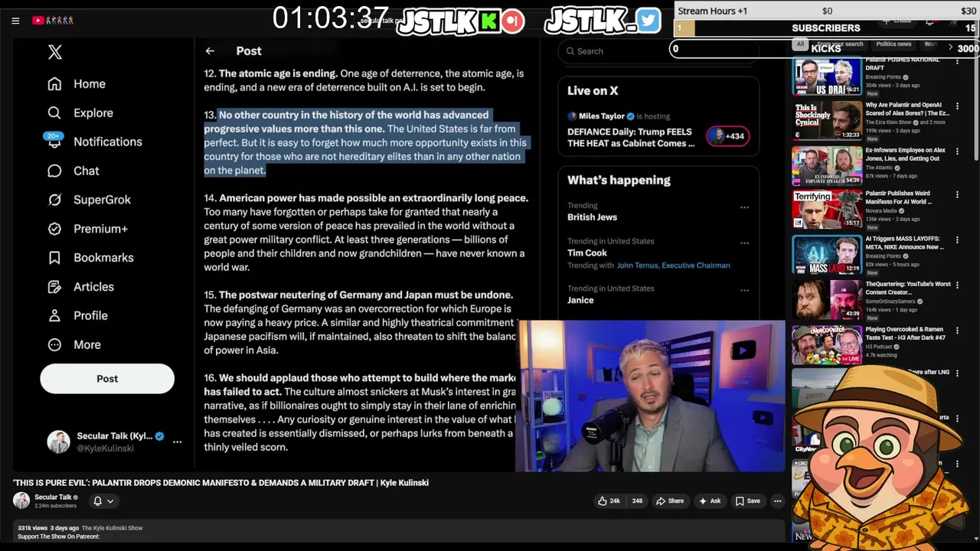
Task: Open kebab menu for Ex-Infowars Employee video
Action: 957,151
